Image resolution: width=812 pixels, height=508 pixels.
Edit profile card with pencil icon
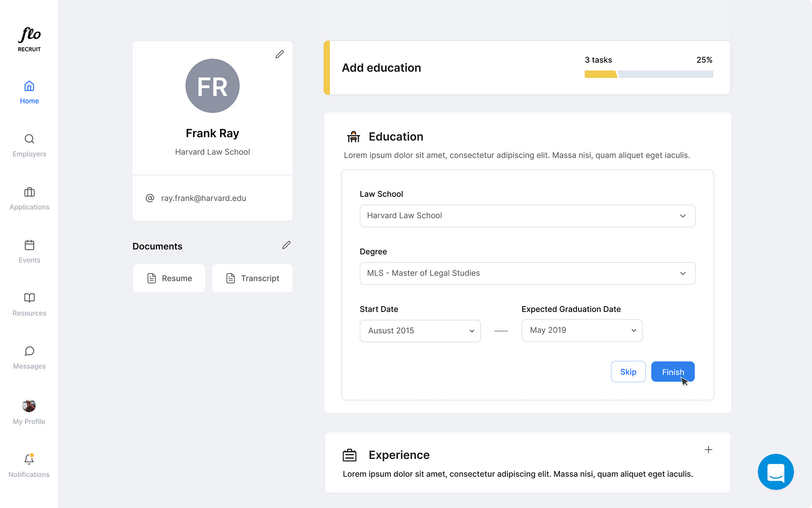(x=280, y=54)
